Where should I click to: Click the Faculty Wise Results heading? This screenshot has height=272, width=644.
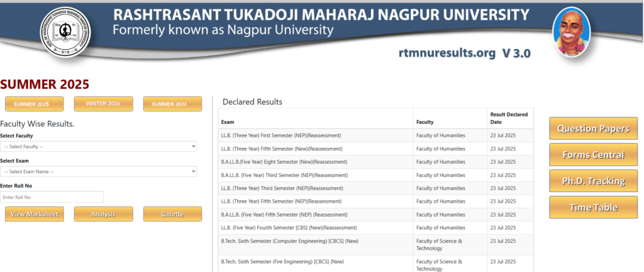(x=37, y=123)
